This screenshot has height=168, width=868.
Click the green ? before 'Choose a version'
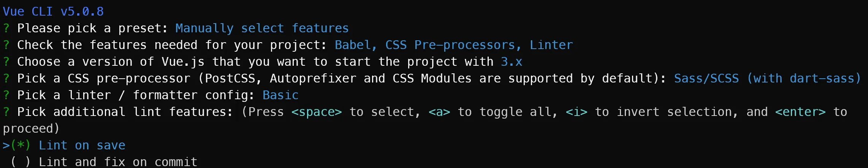pyautogui.click(x=6, y=62)
